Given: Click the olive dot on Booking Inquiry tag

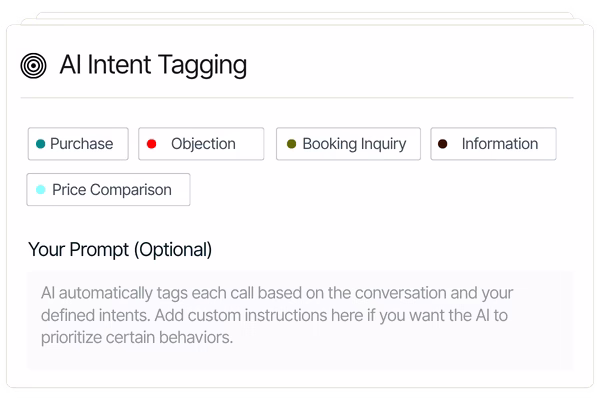Looking at the screenshot, I should [291, 144].
